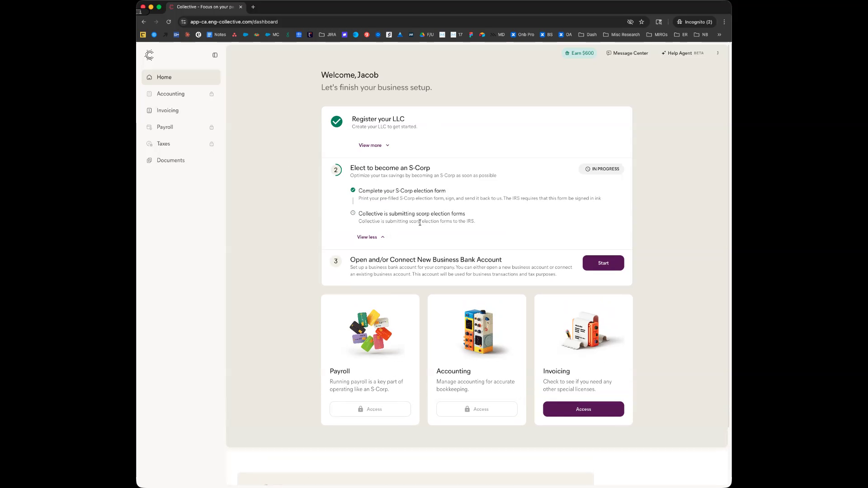Bookmark the page with the star icon
868x488 pixels.
click(642, 22)
